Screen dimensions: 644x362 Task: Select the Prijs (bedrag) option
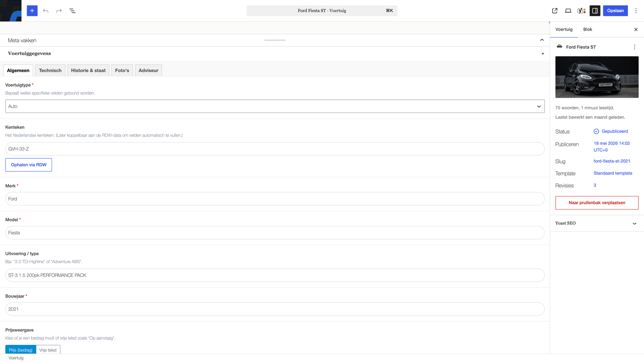pyautogui.click(x=21, y=350)
